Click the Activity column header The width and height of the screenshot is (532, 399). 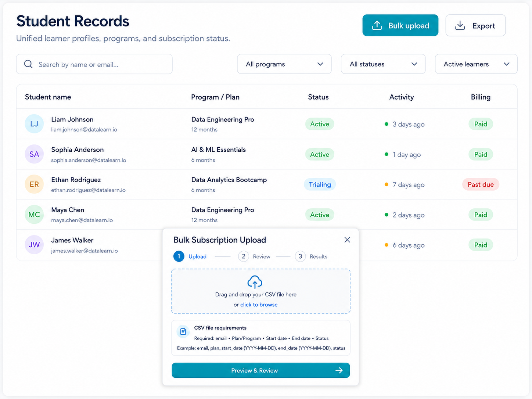coord(402,97)
